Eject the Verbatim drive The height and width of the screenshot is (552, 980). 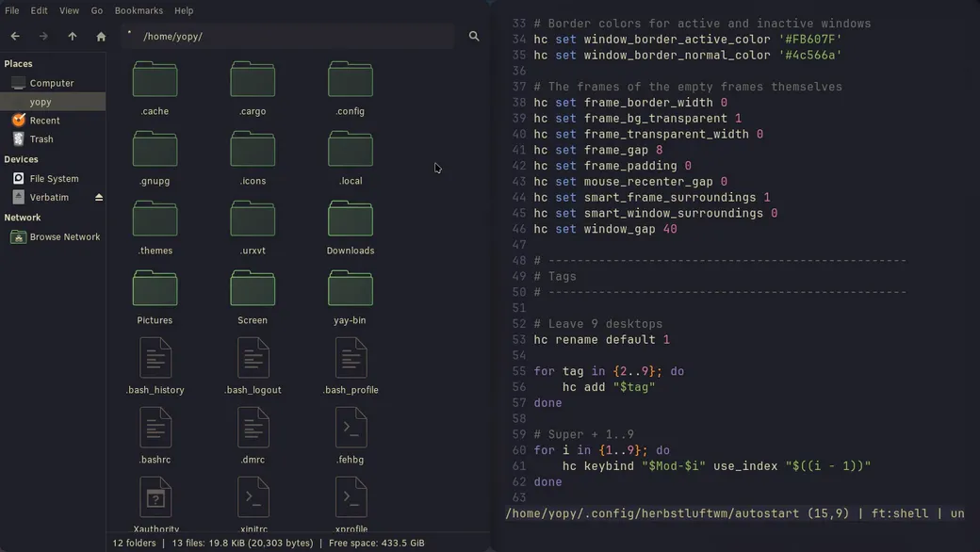point(99,197)
